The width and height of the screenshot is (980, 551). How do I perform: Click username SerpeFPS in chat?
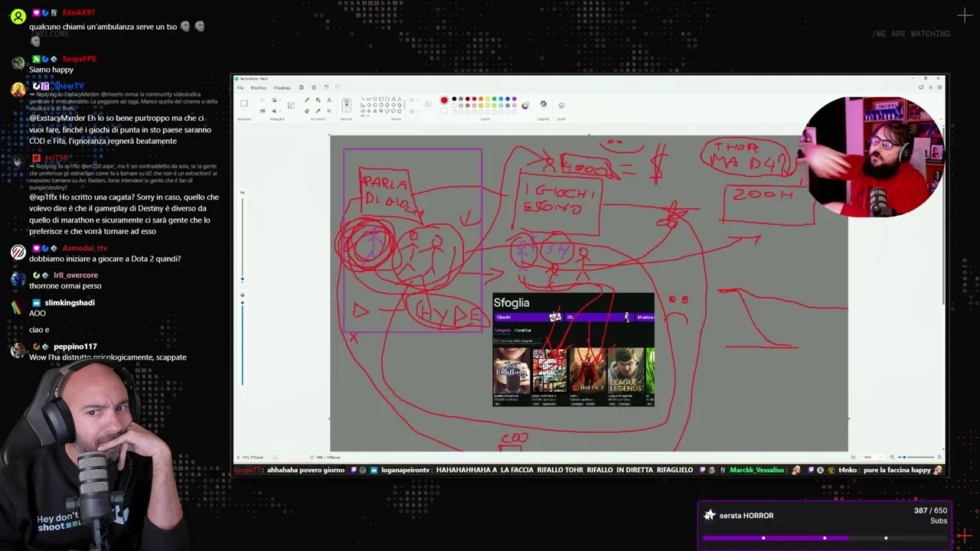click(79, 59)
